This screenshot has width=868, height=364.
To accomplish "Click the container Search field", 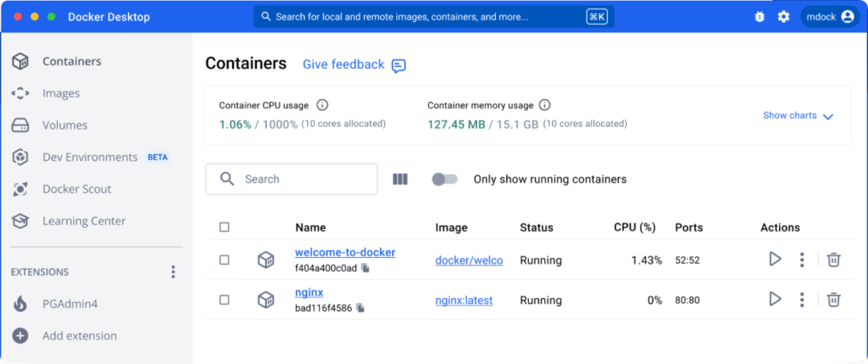I will coord(291,178).
